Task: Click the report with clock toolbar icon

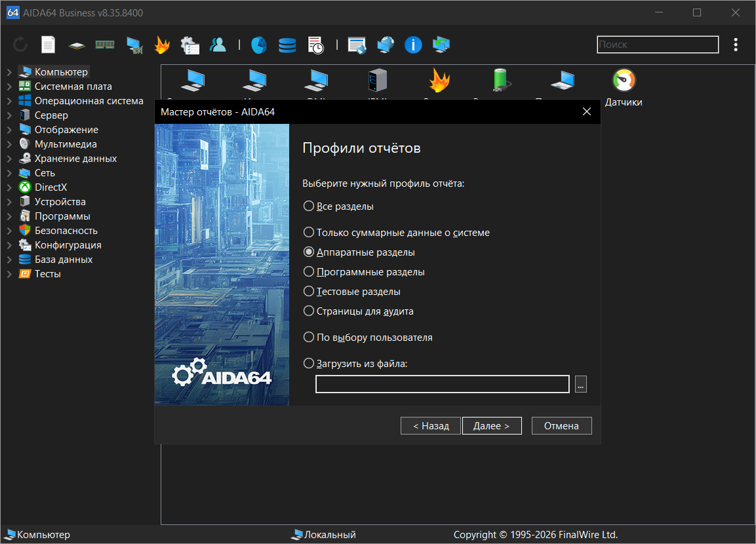Action: [316, 45]
